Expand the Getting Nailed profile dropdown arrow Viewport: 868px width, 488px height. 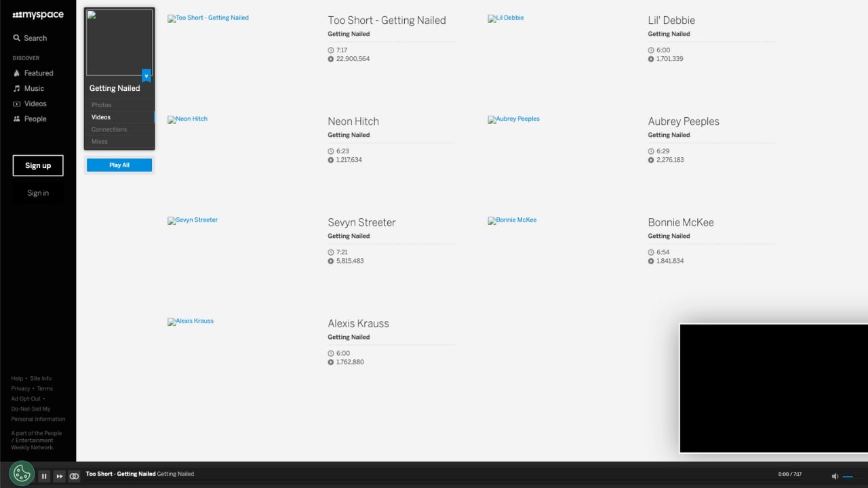(x=146, y=76)
